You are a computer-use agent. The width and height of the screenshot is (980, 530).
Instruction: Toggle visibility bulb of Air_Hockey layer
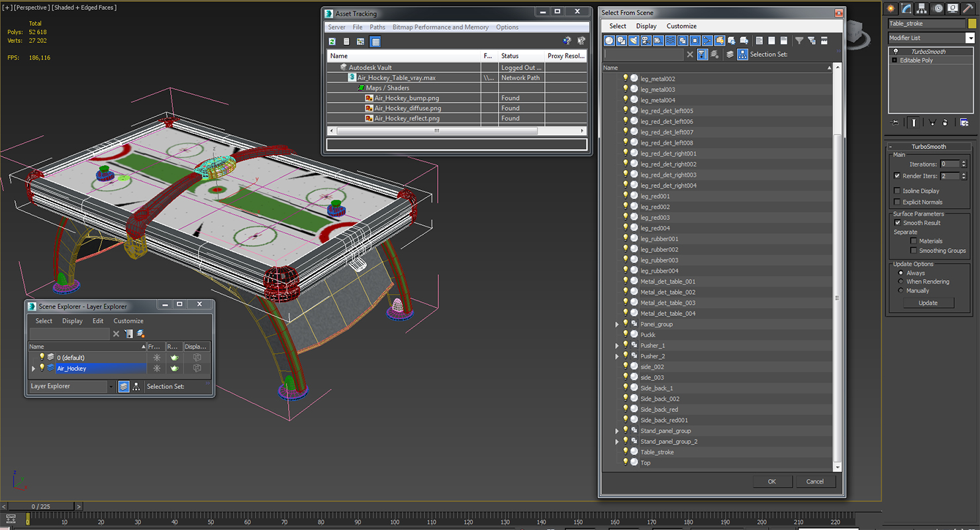tap(42, 368)
